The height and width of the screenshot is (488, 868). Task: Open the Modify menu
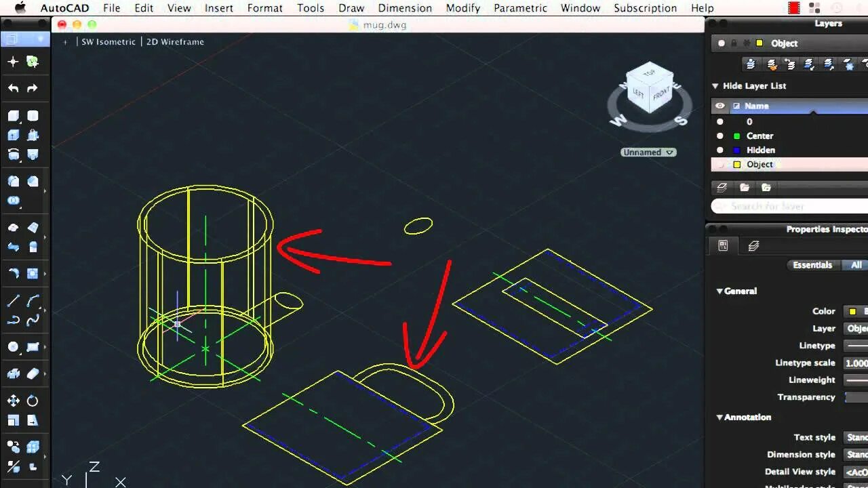point(463,8)
